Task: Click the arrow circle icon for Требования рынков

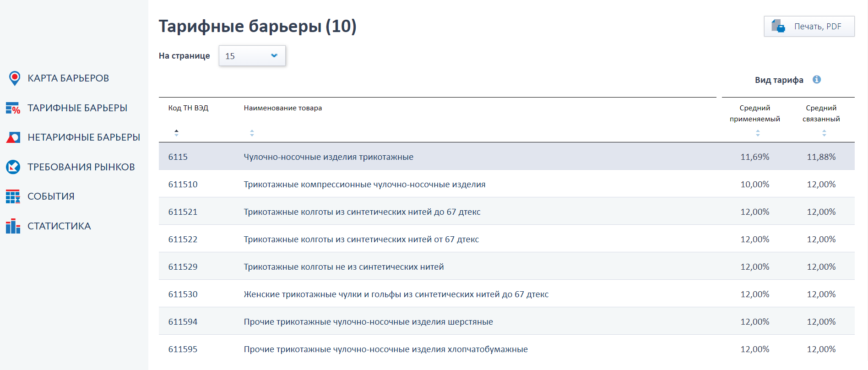Action: click(x=13, y=167)
